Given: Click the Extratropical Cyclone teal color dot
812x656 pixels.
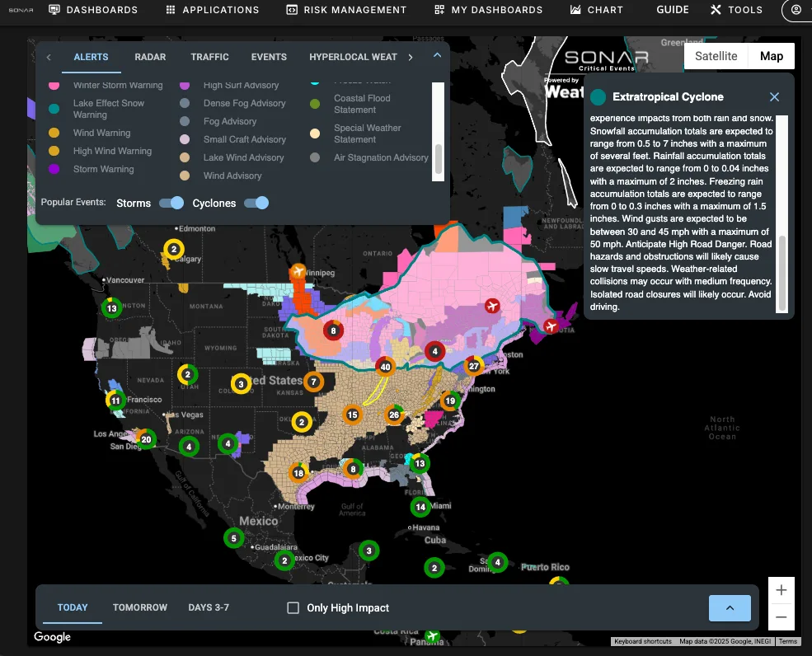Looking at the screenshot, I should coord(598,97).
